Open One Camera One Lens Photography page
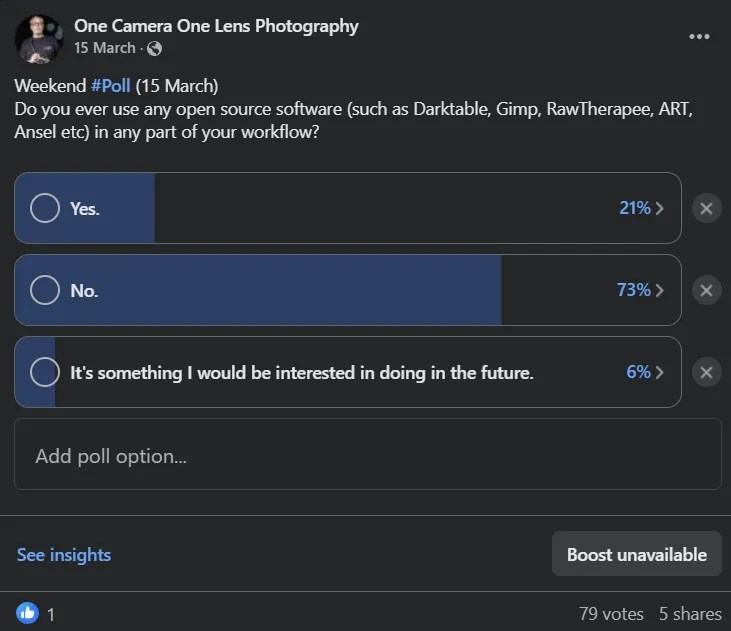This screenshot has height=631, width=731. pos(216,26)
